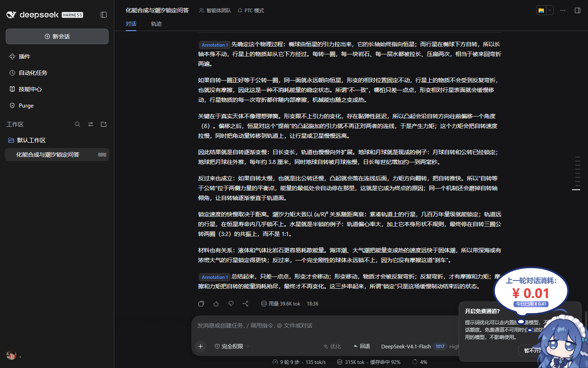
Task: Click the 今日已用 ¥0.41 badge
Action: [x=531, y=304]
